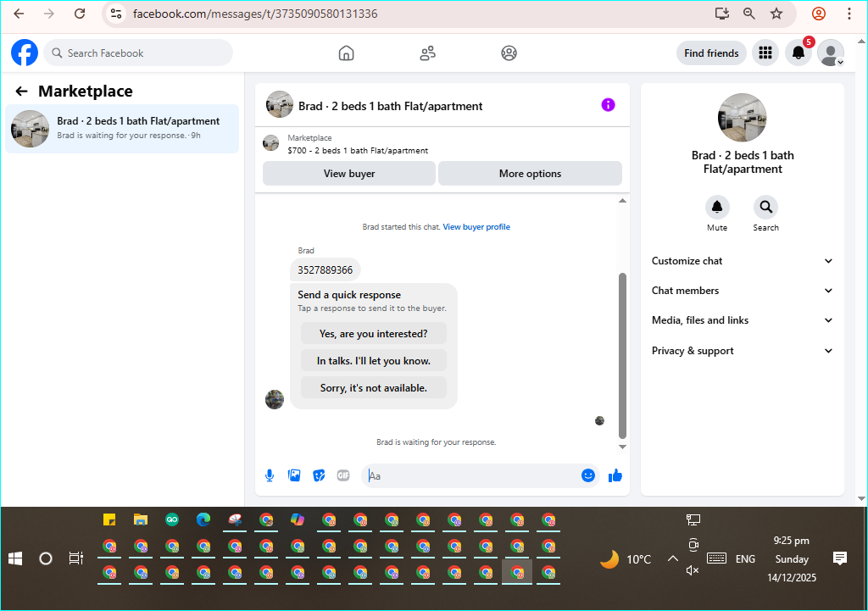This screenshot has width=868, height=611.
Task: Search in conversation magnifier icon
Action: tap(765, 207)
